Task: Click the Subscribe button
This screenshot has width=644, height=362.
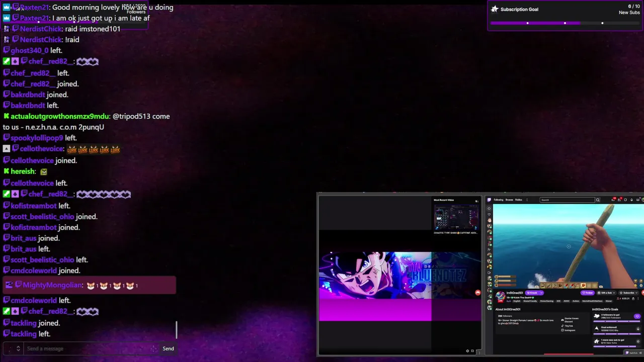Action: pyautogui.click(x=629, y=293)
